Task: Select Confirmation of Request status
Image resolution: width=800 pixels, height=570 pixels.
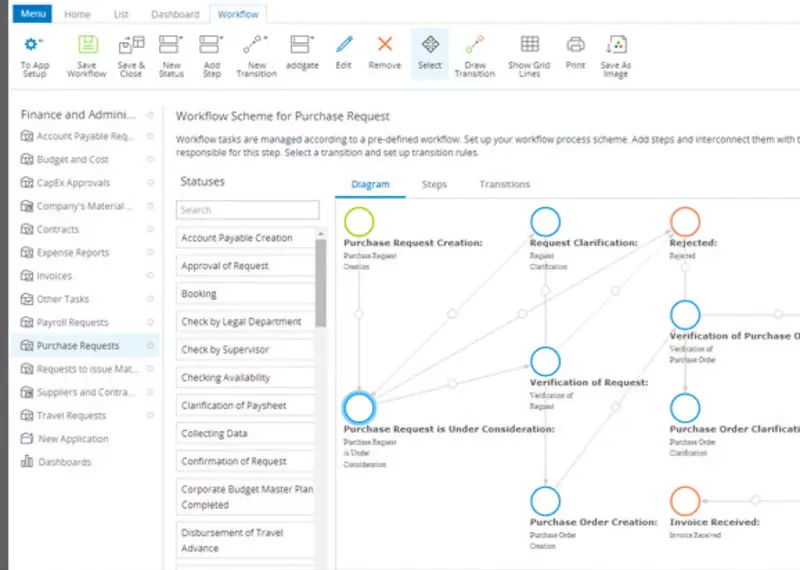Action: coord(245,461)
